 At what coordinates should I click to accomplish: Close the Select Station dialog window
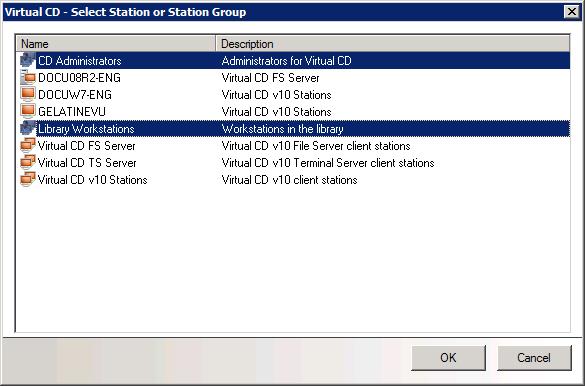[x=572, y=12]
